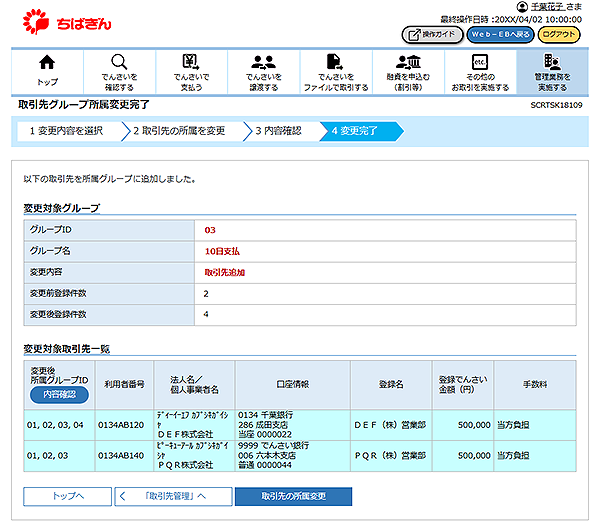This screenshot has width=600, height=532.
Task: Return via the Web-EBへ戻る button
Action: pyautogui.click(x=500, y=35)
